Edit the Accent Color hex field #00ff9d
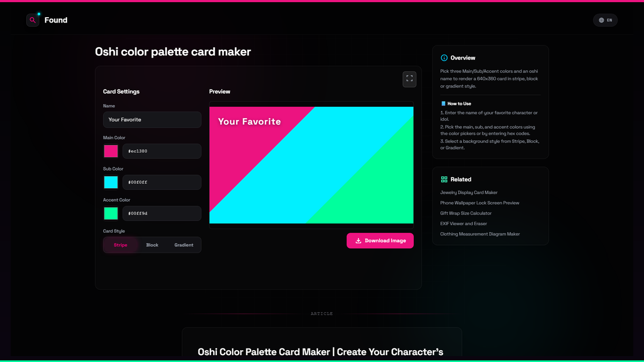Viewport: 644px width, 362px height. tap(162, 213)
